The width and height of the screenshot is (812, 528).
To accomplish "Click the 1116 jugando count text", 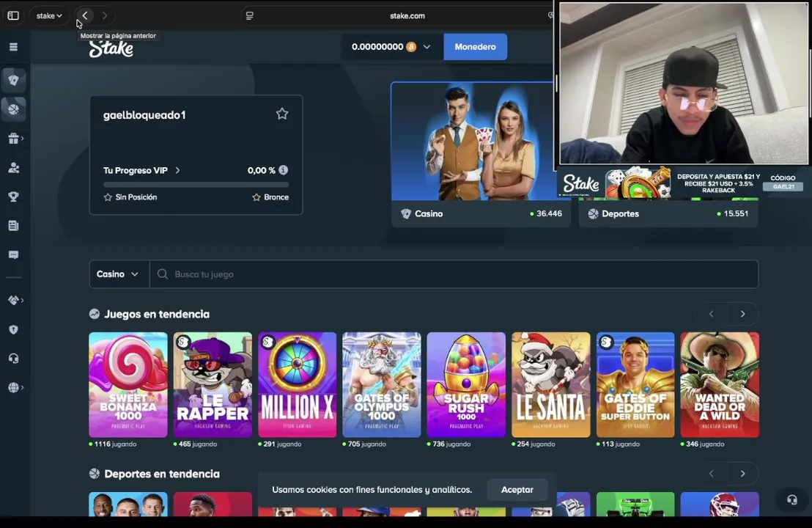I will [x=115, y=444].
